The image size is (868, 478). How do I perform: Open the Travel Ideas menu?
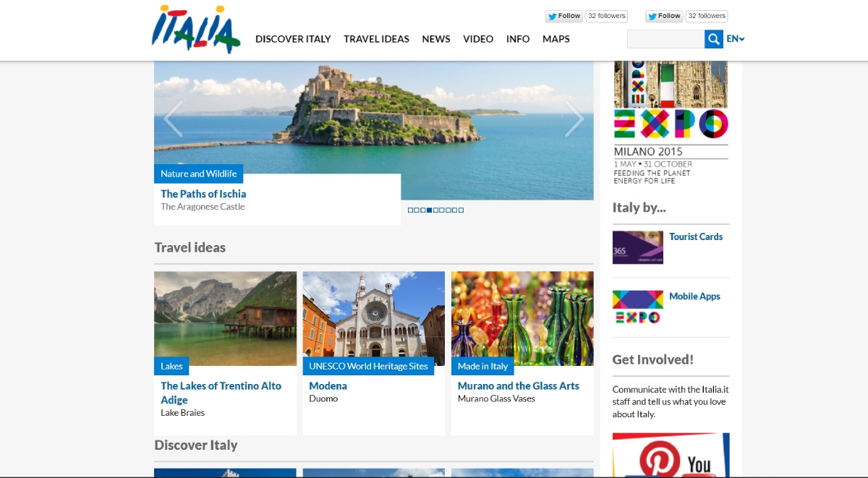pyautogui.click(x=376, y=39)
